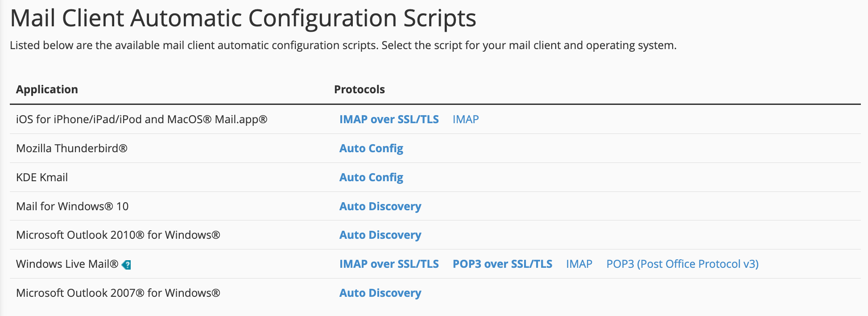Click the Protocols column header

(x=359, y=89)
